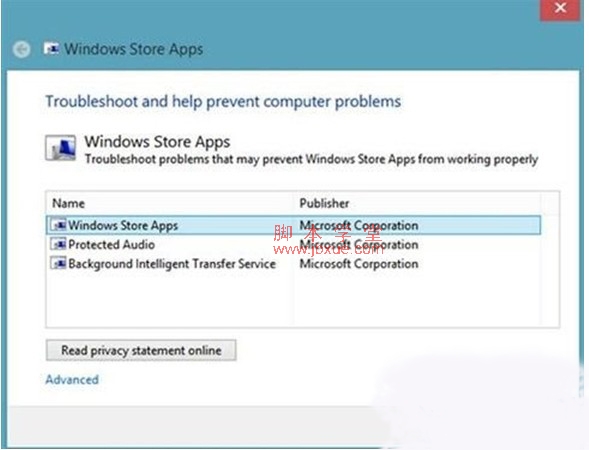Image resolution: width=589 pixels, height=450 pixels.
Task: Click Microsoft Corporation in Background Intelligent Transfer row
Action: coord(359,263)
